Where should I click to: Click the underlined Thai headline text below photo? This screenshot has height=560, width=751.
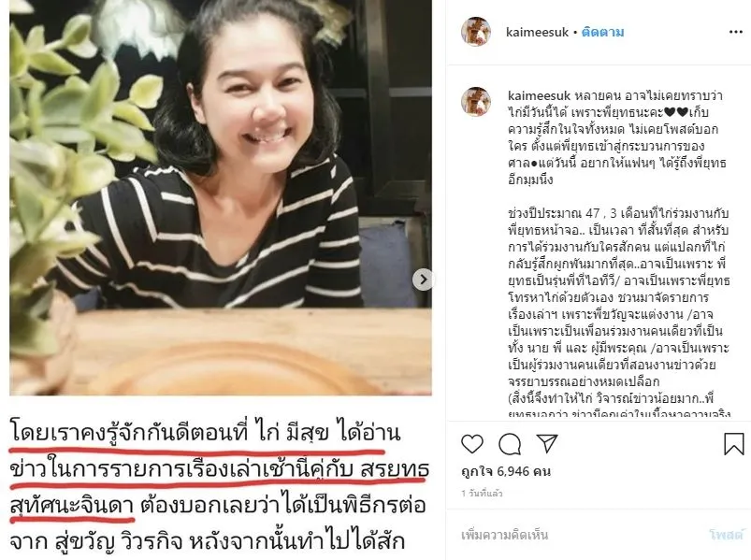tap(219, 469)
